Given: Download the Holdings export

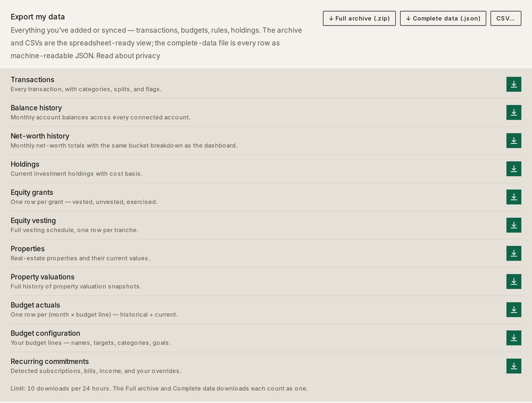Looking at the screenshot, I should pos(514,169).
